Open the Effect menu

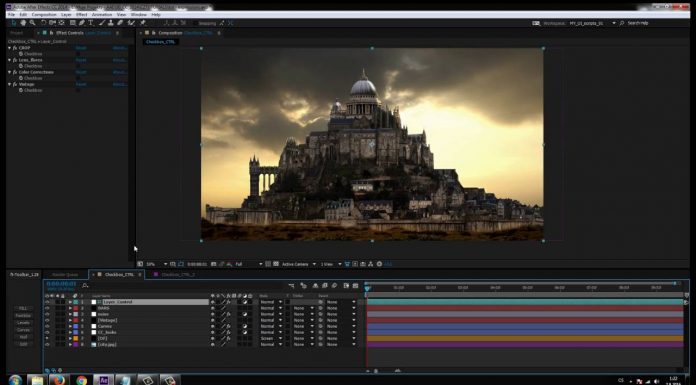click(x=81, y=15)
